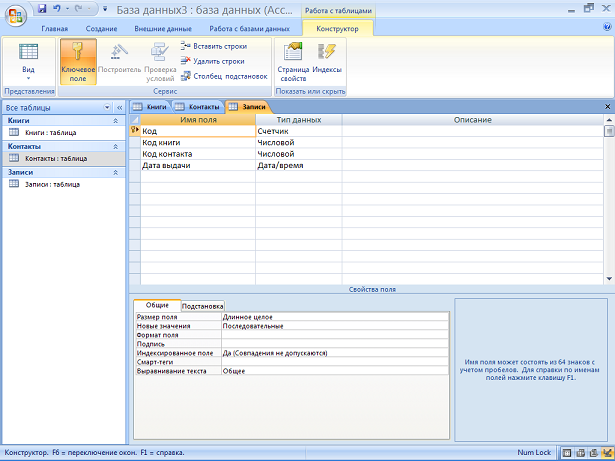The image size is (615, 461).
Task: Collapse the Книги group
Action: pos(115,121)
